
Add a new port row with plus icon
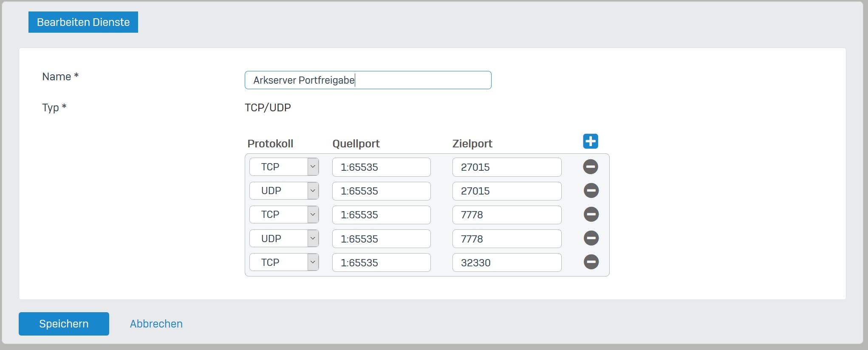591,141
